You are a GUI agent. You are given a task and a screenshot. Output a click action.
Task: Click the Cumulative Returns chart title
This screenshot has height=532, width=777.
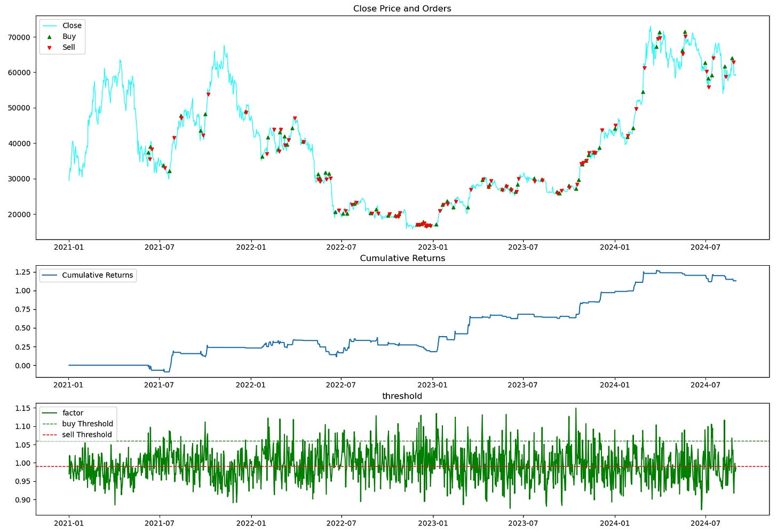[x=402, y=258]
